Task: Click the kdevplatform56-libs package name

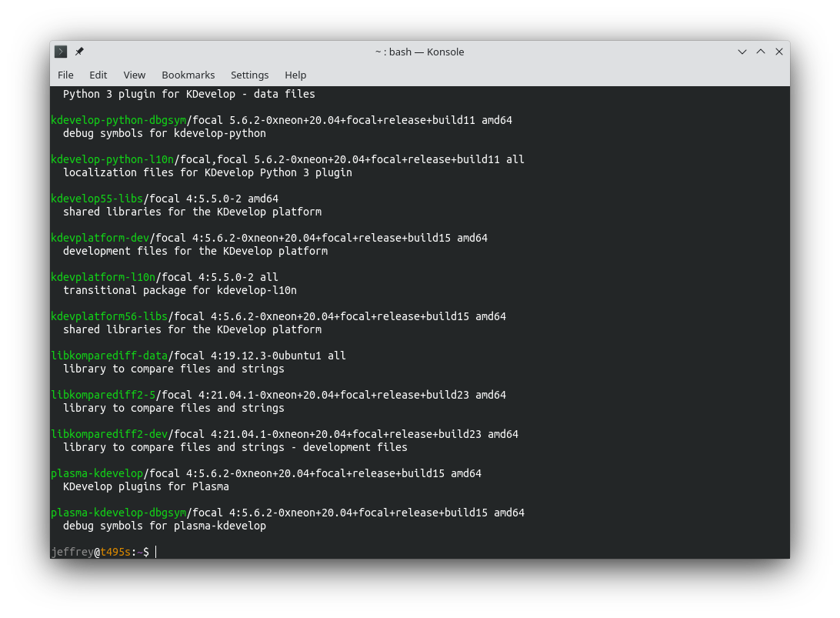Action: tap(108, 316)
